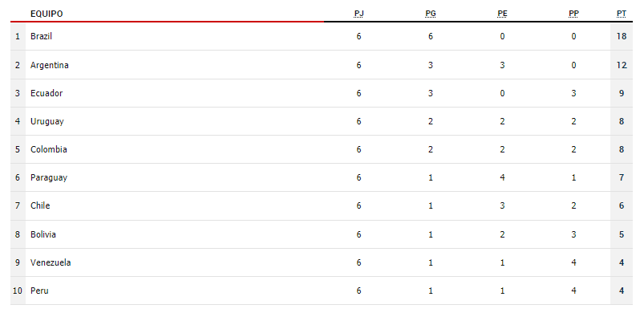This screenshot has height=313, width=644.
Task: Select the Brazil team name
Action: click(x=41, y=36)
